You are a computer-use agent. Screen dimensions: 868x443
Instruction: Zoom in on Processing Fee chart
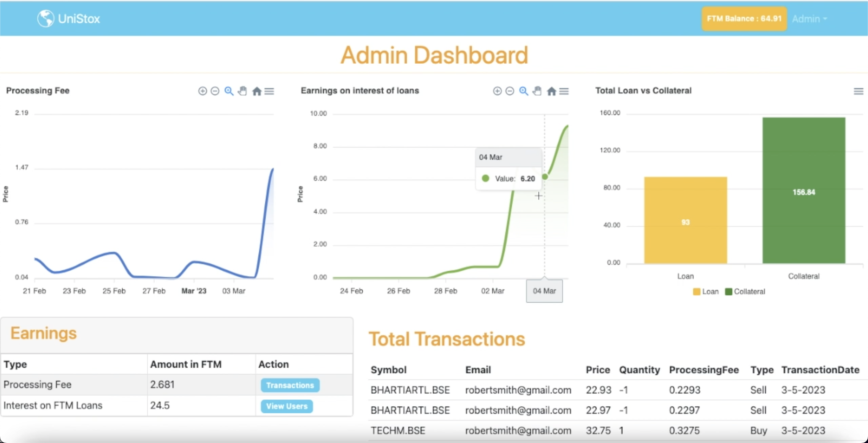point(202,91)
